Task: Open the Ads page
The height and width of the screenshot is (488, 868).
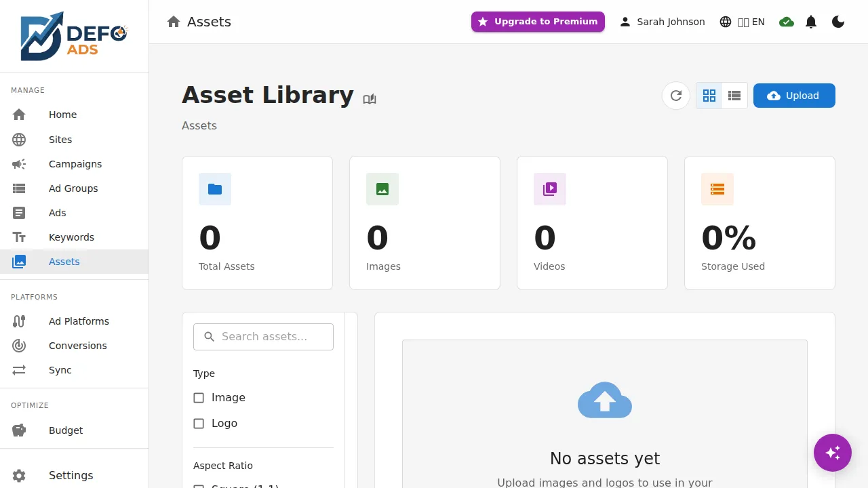Action: tap(74, 213)
